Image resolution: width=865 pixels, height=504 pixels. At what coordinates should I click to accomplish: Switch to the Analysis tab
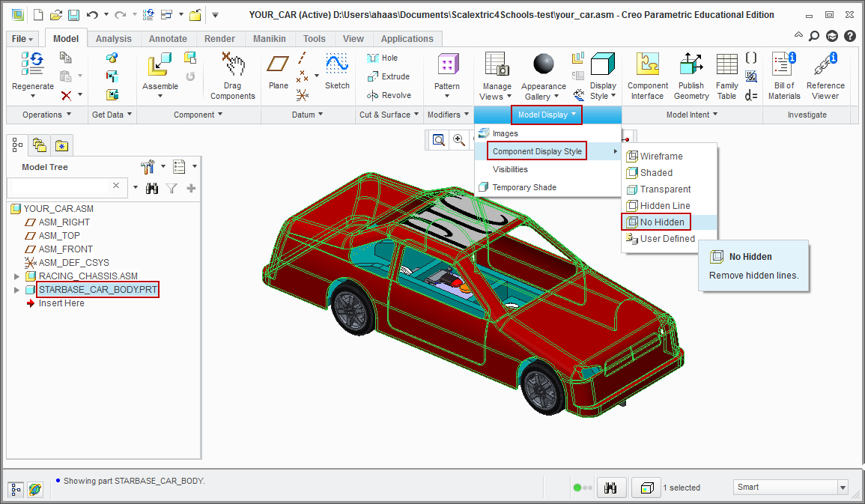tap(114, 39)
